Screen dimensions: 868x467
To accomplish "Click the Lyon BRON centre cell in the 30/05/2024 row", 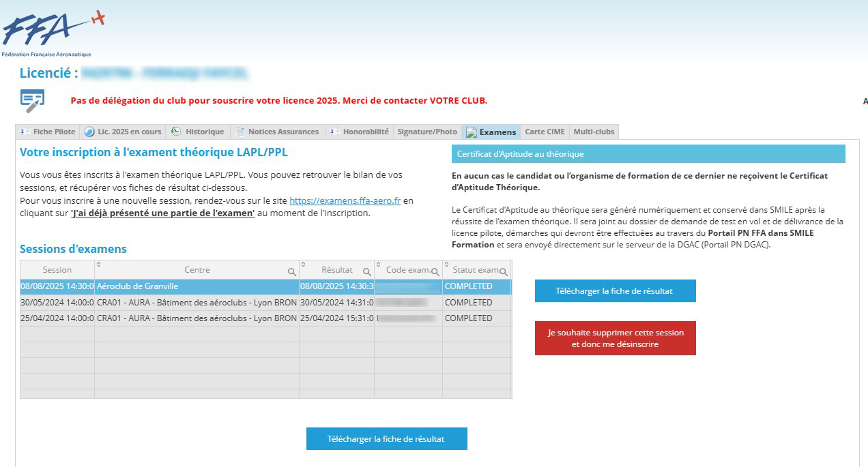I will [x=197, y=303].
